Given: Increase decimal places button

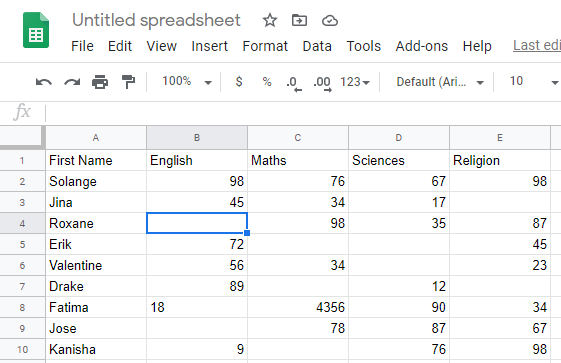Looking at the screenshot, I should (322, 83).
